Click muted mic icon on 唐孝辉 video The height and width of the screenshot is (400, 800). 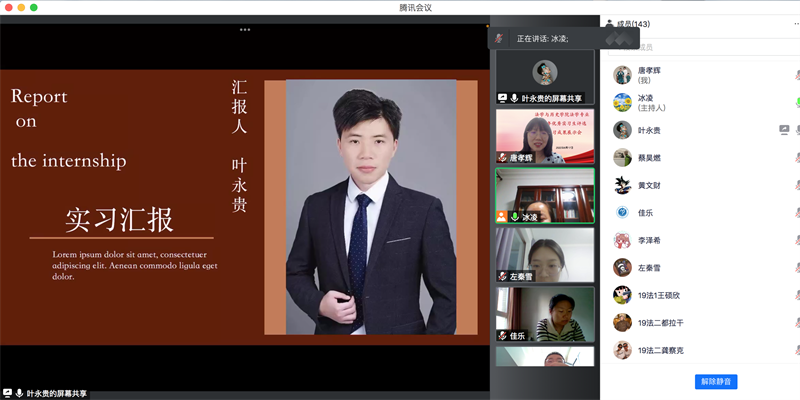click(x=502, y=158)
